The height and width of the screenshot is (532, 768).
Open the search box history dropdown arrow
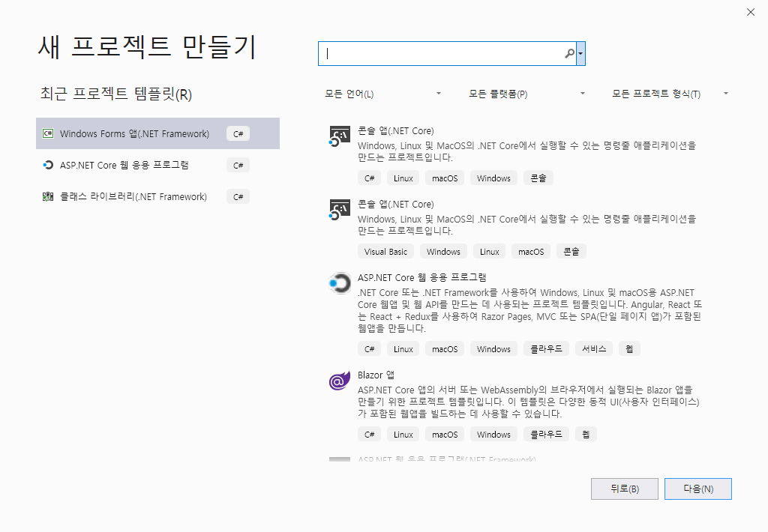pos(580,53)
